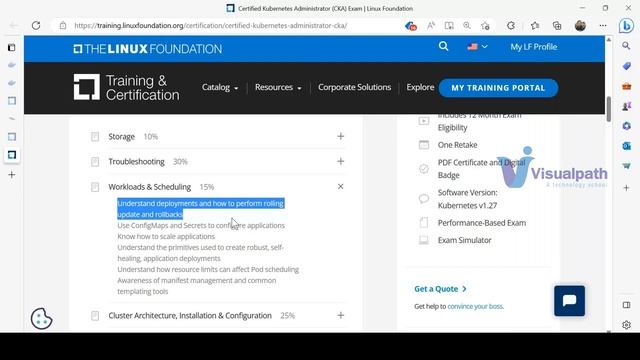Screen dimensions: 640x360
Task: Click the Linux Foundation site search icon
Action: coord(443,46)
